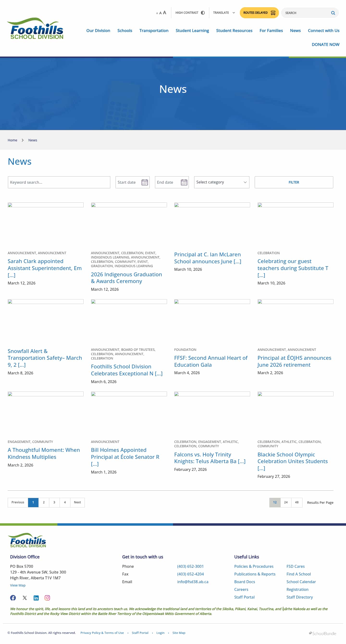Open the Facebook icon in footer
The height and width of the screenshot is (644, 346).
click(x=13, y=598)
